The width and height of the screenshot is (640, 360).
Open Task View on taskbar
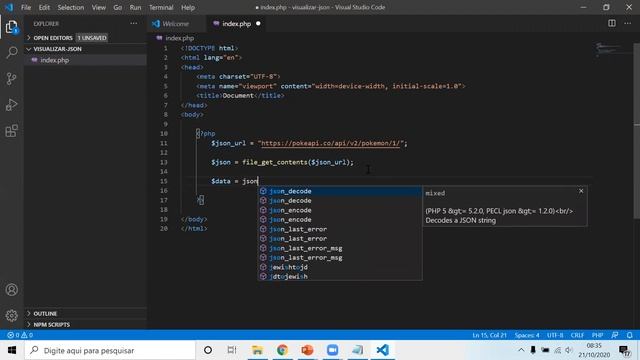point(231,350)
